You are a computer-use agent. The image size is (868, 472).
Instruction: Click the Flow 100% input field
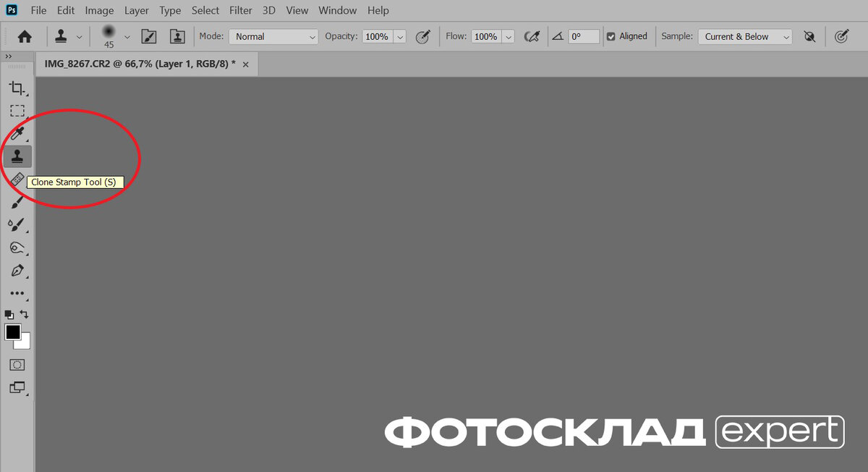(485, 36)
